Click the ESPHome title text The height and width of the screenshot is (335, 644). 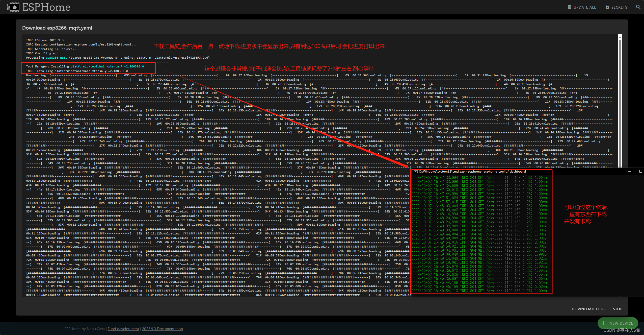[x=46, y=7]
